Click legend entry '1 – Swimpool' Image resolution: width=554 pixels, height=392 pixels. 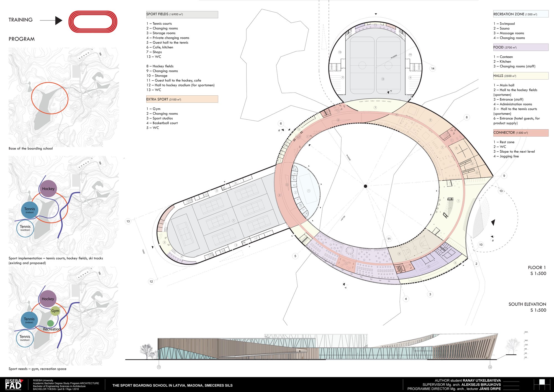click(x=504, y=24)
